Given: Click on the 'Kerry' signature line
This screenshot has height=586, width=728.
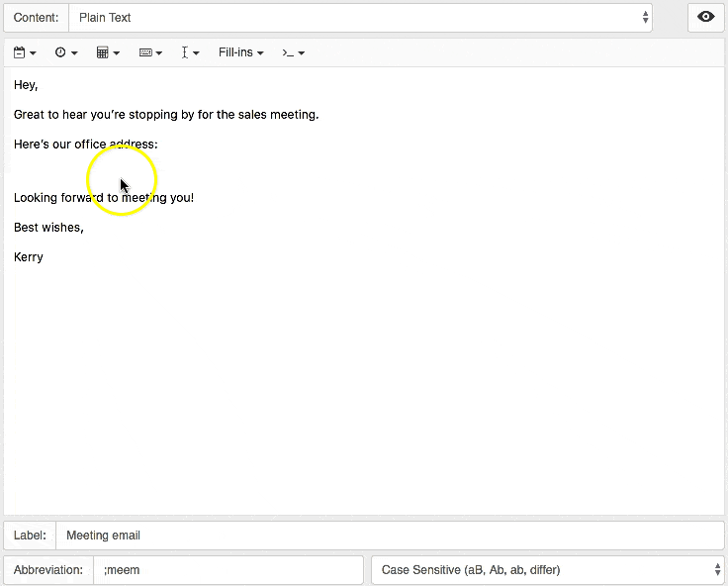Looking at the screenshot, I should pyautogui.click(x=29, y=257).
